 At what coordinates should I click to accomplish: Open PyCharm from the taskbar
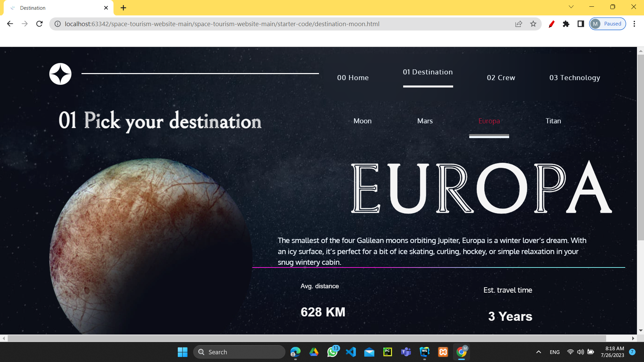pos(388,352)
